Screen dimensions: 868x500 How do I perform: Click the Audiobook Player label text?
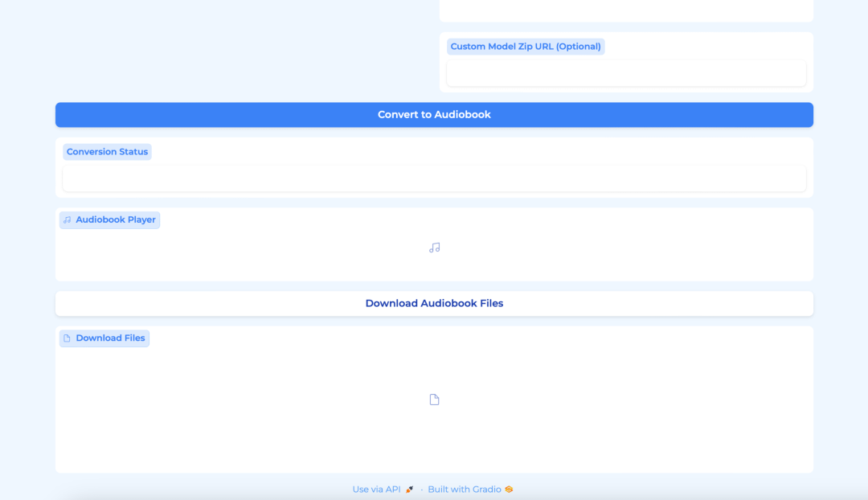point(116,220)
